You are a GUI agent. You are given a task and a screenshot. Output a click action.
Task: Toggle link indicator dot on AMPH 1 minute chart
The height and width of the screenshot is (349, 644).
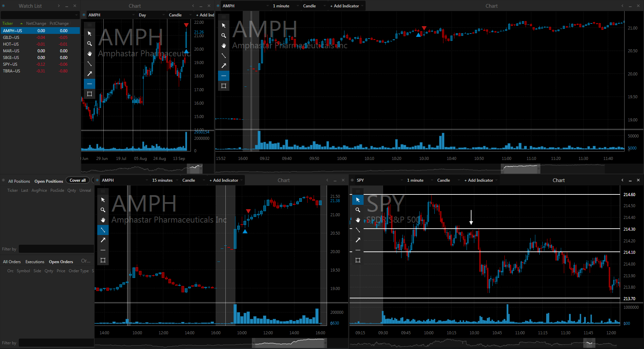tap(218, 6)
